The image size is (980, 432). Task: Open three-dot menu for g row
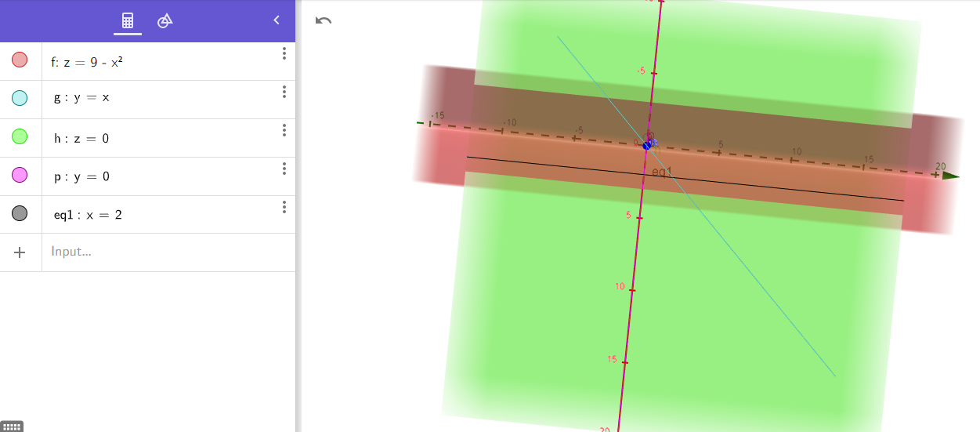[284, 92]
